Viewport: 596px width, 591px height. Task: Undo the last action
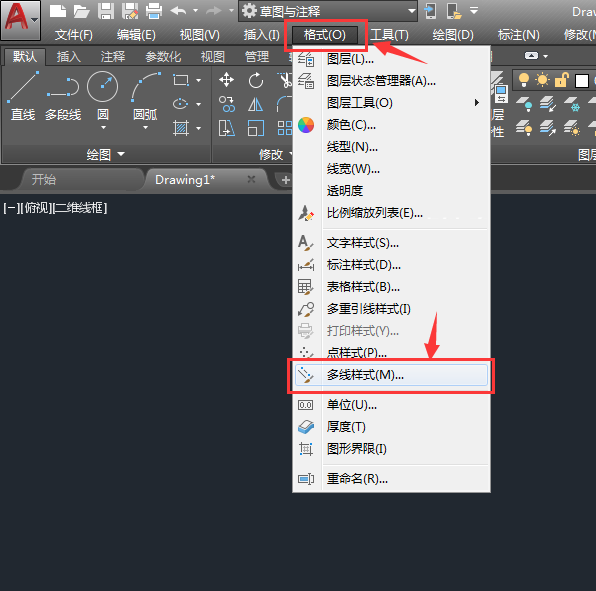(x=178, y=11)
